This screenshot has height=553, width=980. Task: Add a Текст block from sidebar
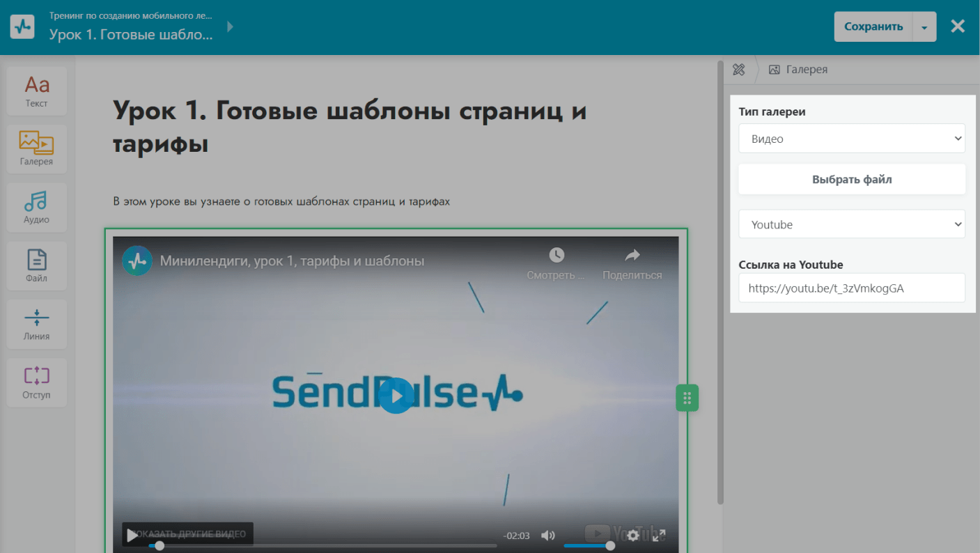[37, 91]
